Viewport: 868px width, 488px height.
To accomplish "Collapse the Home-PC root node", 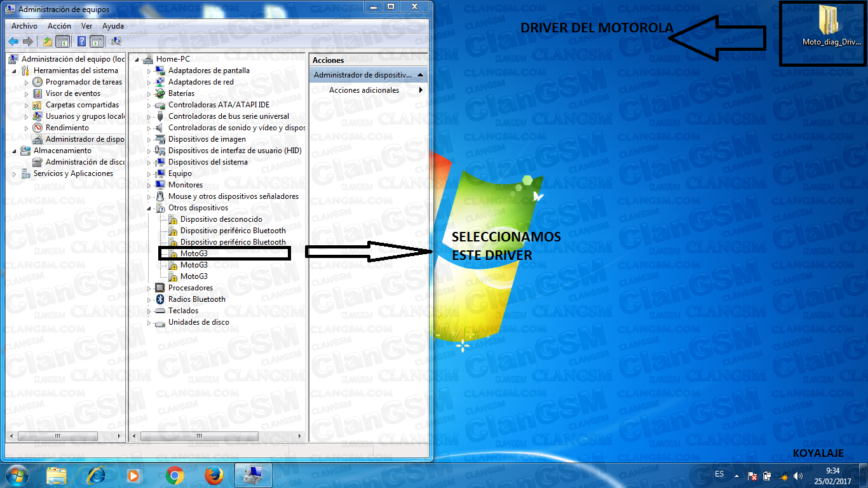I will (137, 59).
